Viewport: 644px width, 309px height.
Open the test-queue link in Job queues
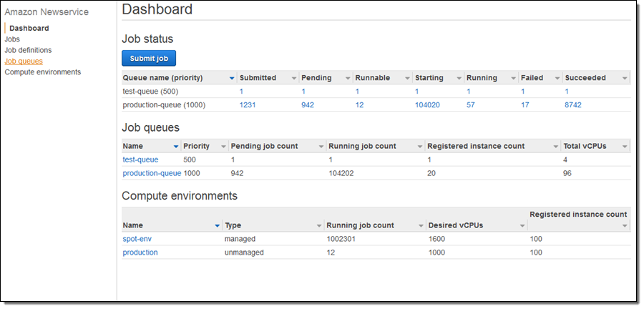coord(140,160)
